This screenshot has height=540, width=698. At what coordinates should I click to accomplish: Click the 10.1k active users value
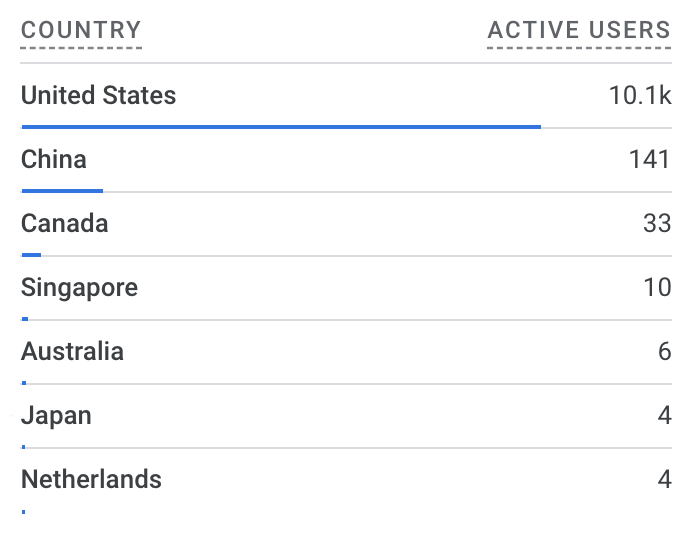(x=640, y=96)
